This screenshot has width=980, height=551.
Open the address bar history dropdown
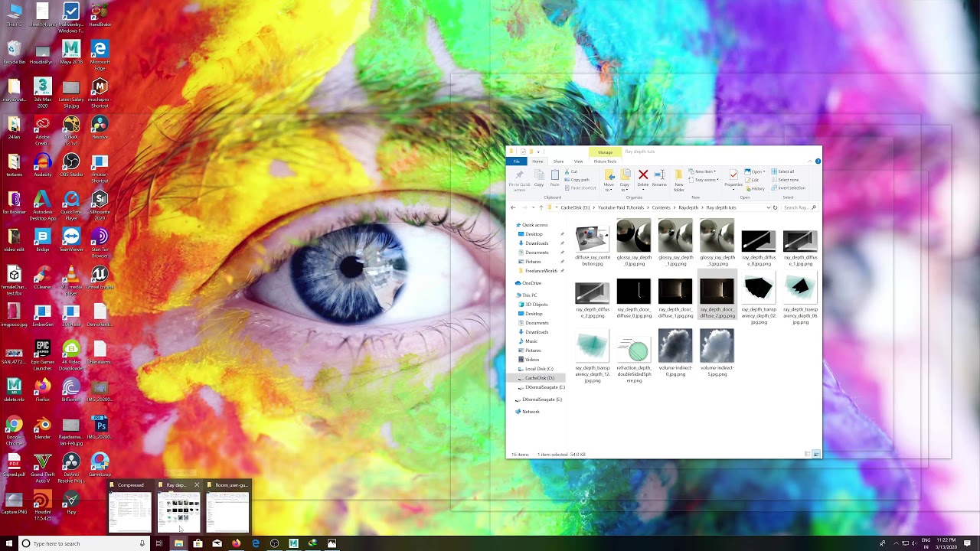point(768,207)
